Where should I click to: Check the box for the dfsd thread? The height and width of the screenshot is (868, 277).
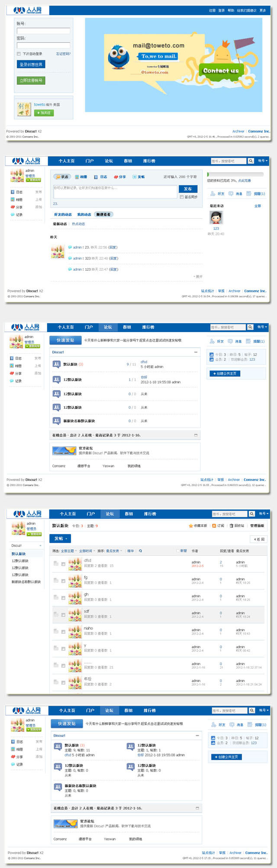[x=63, y=564]
